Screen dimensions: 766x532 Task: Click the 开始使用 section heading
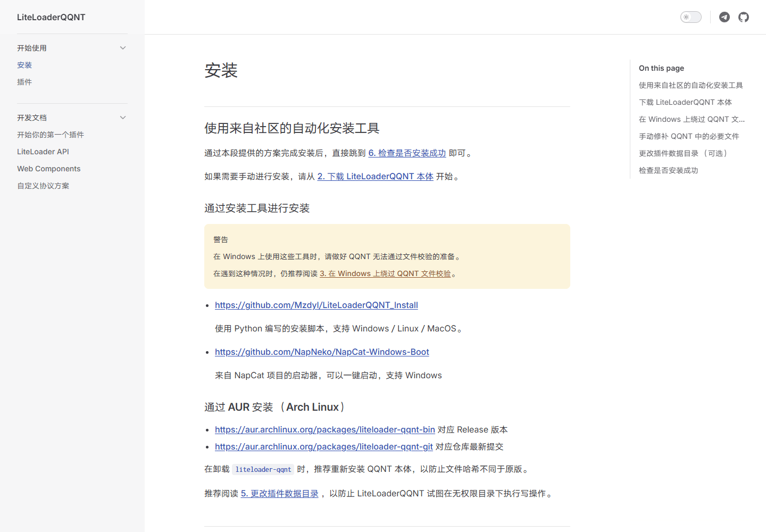(x=32, y=48)
